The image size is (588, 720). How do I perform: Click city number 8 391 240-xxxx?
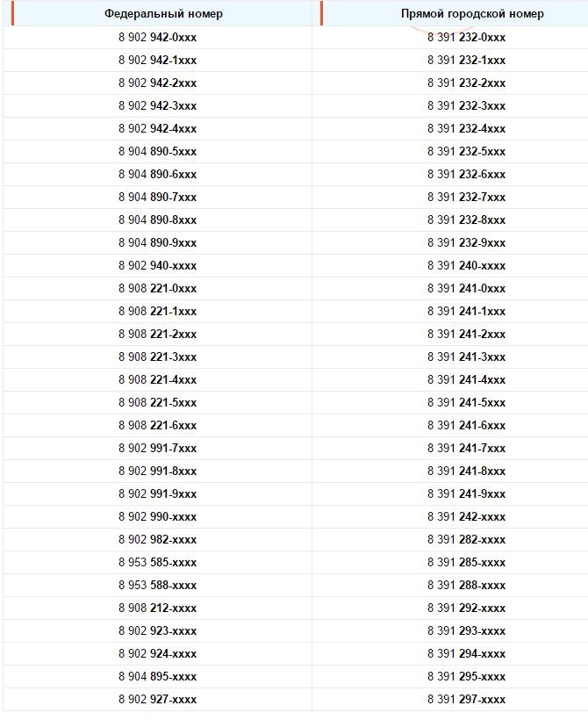[x=467, y=266]
